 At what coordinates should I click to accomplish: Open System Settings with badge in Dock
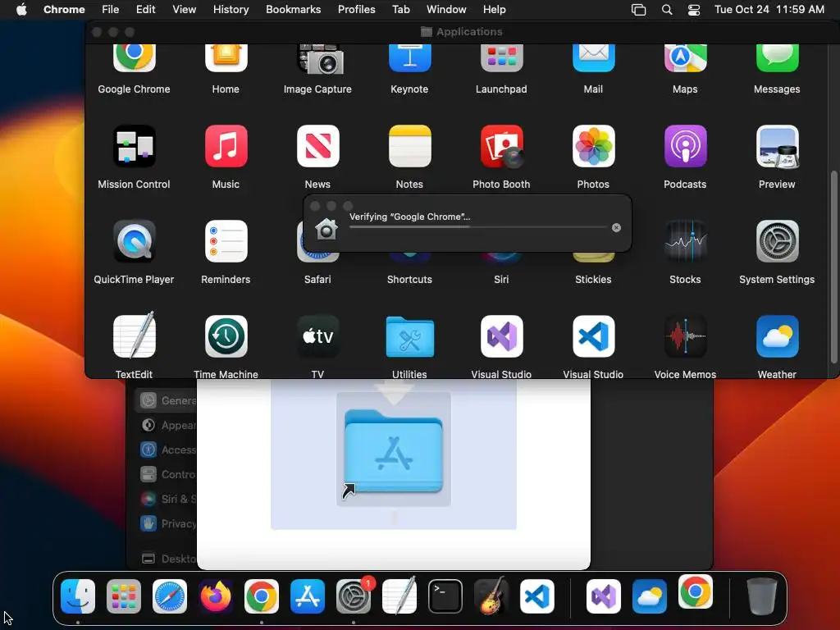click(354, 596)
